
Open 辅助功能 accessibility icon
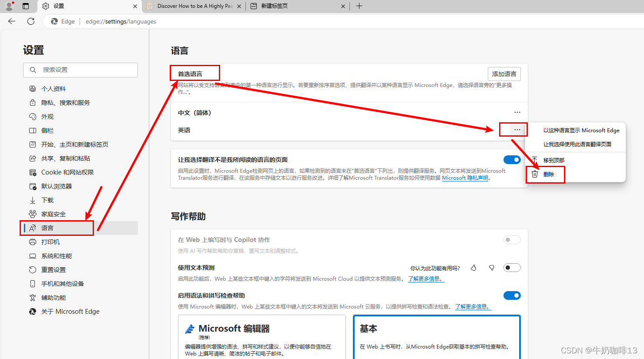[x=33, y=298]
